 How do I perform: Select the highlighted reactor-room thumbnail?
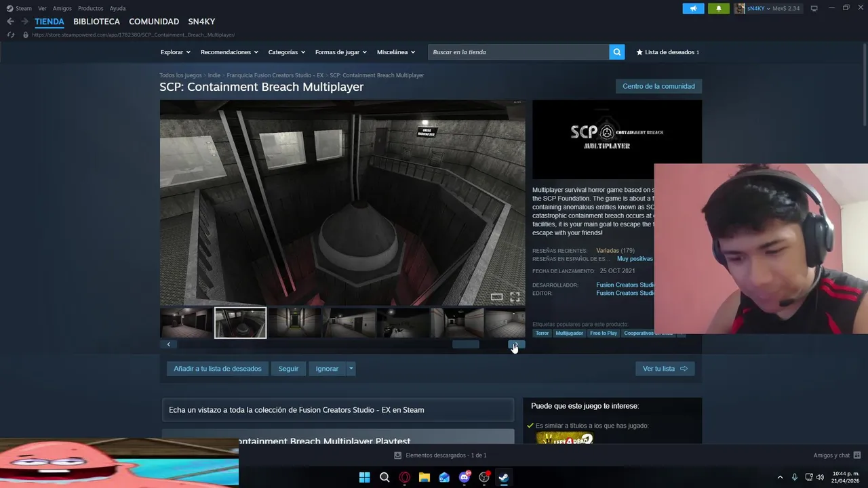point(241,323)
